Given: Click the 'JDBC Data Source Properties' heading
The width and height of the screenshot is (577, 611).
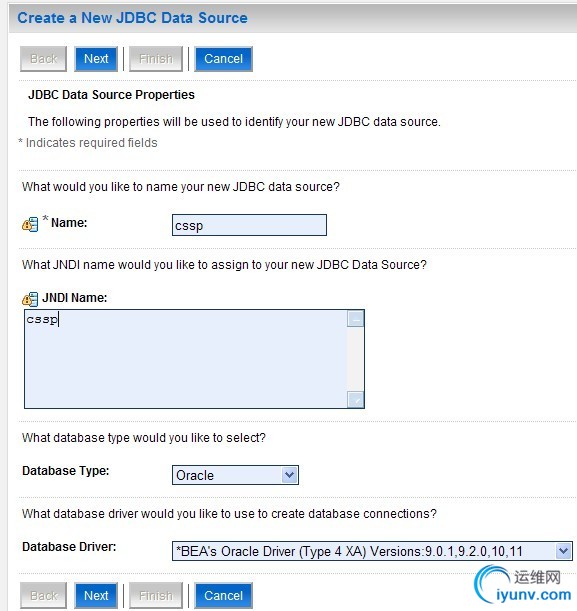Looking at the screenshot, I should [111, 95].
